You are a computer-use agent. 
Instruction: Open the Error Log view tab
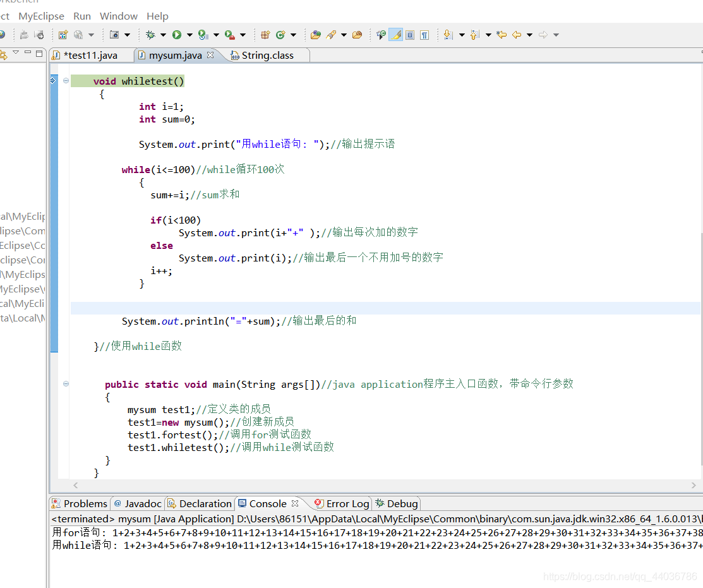point(342,503)
